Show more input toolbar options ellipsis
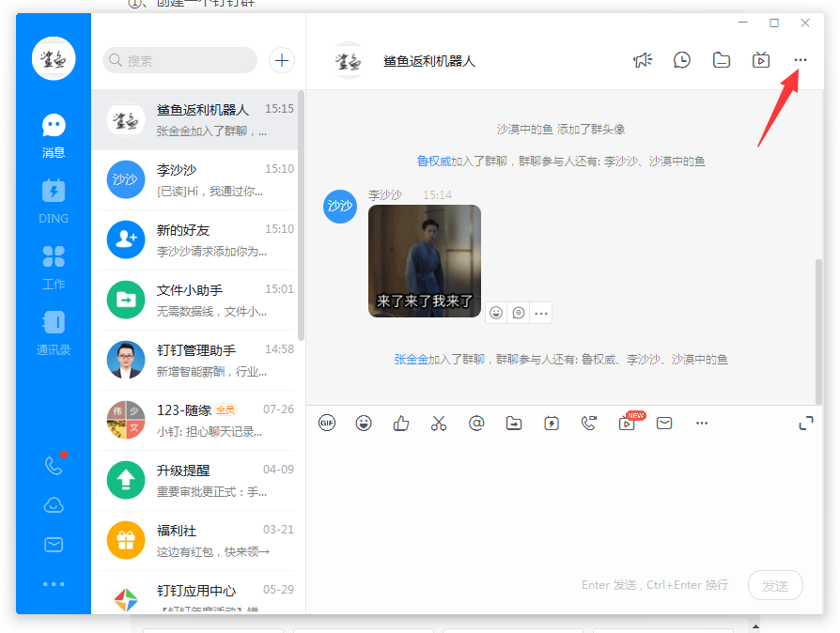This screenshot has width=840, height=633. tap(702, 423)
